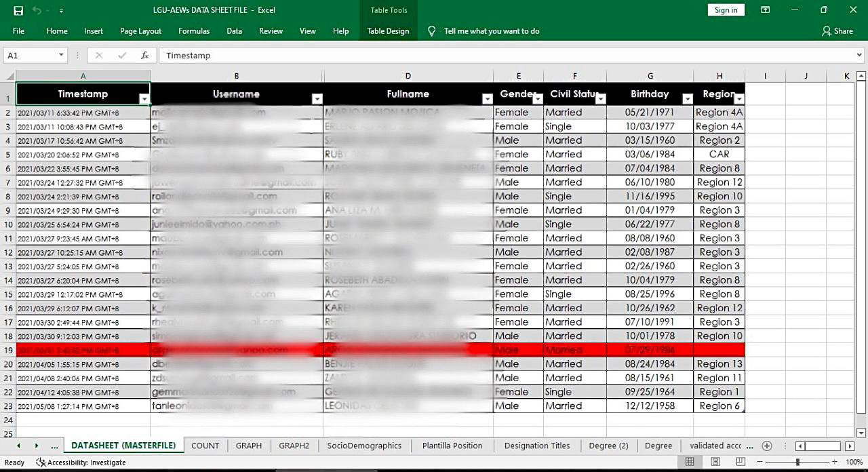Click birthday cell 05/21/1971

[650, 113]
